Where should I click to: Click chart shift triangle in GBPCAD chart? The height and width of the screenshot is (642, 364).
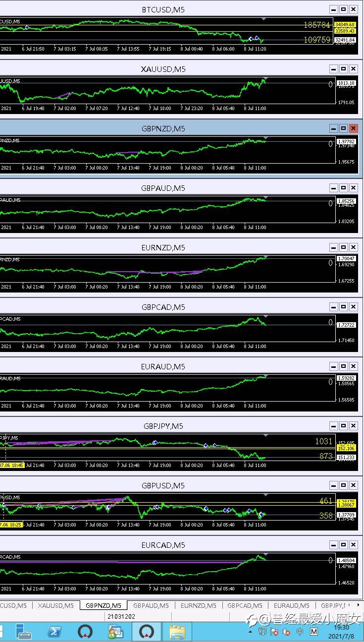265,317
